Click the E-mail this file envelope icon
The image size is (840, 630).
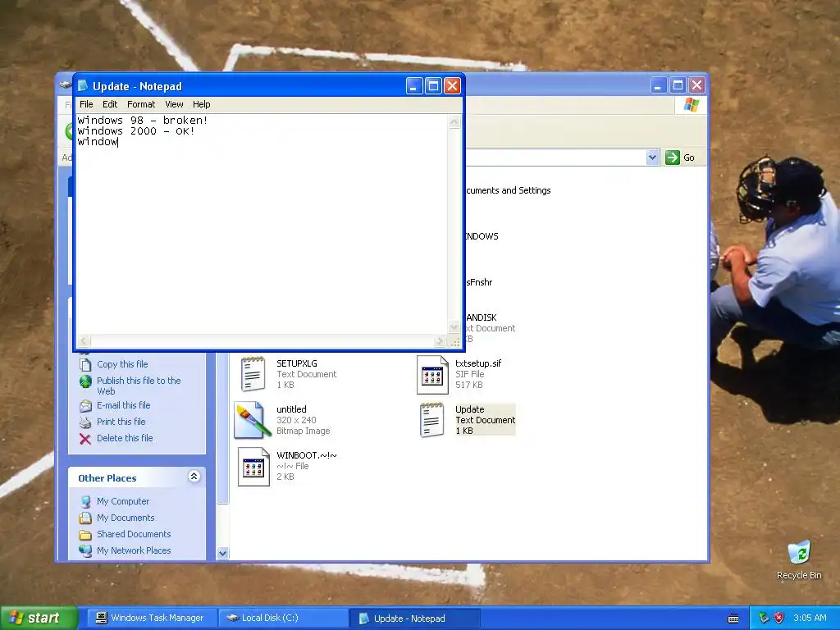[x=85, y=406]
